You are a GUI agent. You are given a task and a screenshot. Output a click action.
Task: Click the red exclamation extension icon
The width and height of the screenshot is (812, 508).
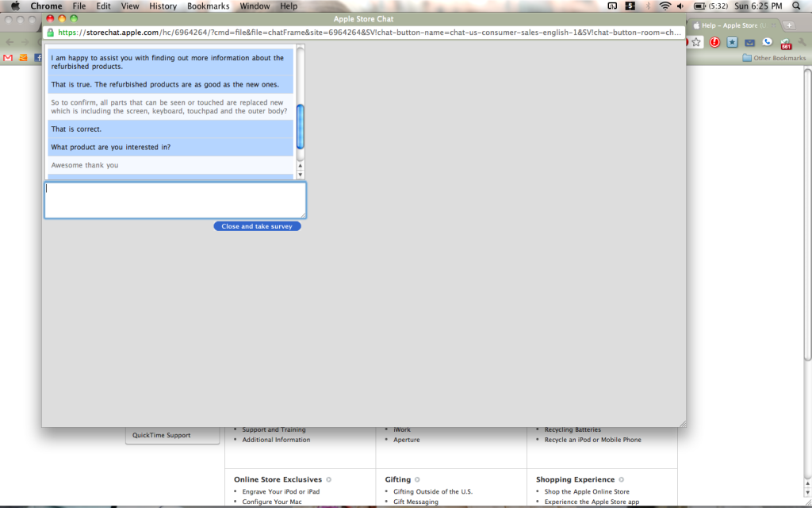714,43
